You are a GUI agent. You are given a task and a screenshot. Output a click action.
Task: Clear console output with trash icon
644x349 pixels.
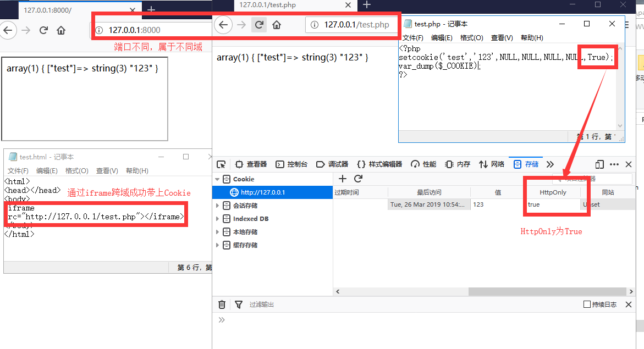coord(222,304)
